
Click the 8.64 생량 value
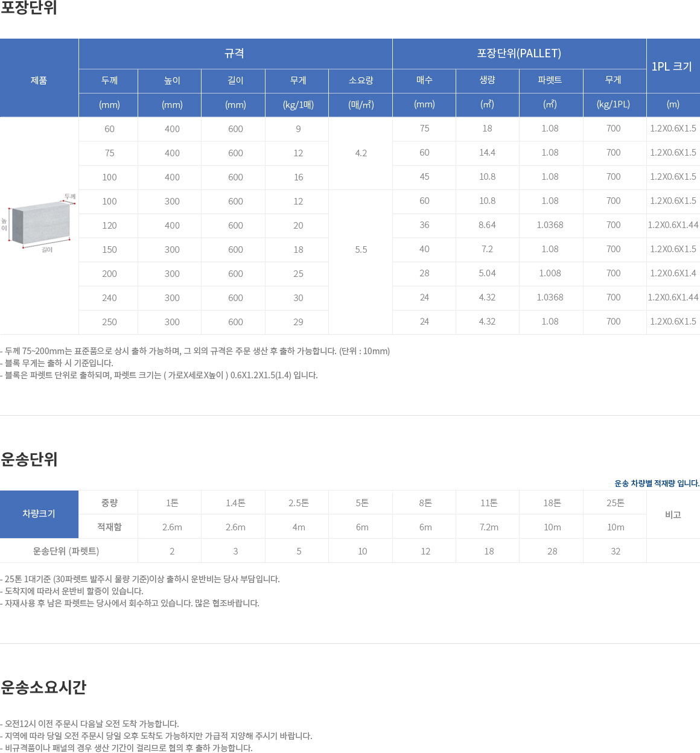point(487,225)
